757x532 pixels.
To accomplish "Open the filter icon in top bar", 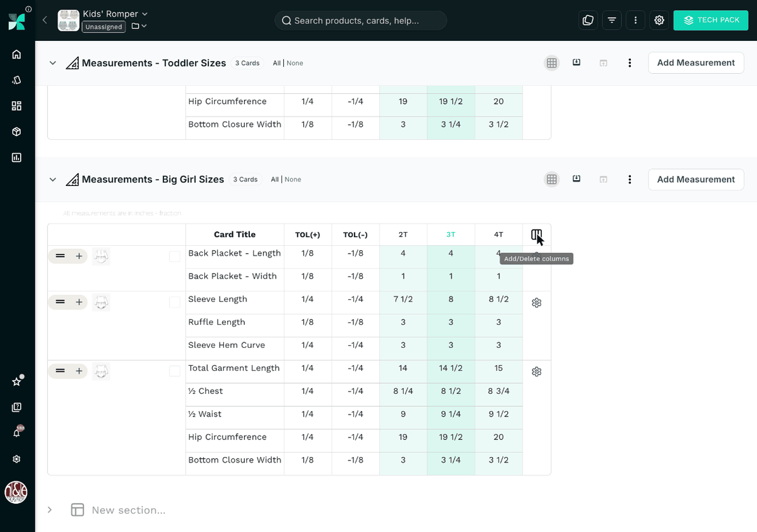I will 612,20.
